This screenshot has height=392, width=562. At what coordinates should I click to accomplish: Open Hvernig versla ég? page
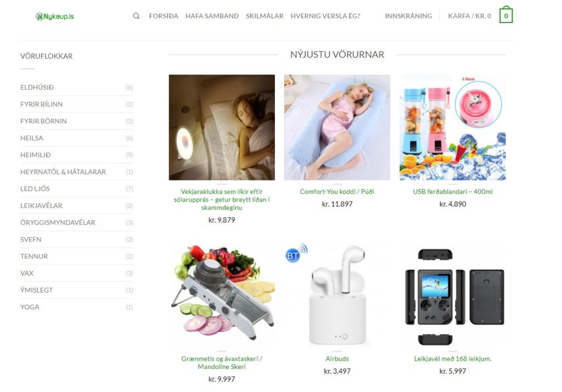(325, 16)
